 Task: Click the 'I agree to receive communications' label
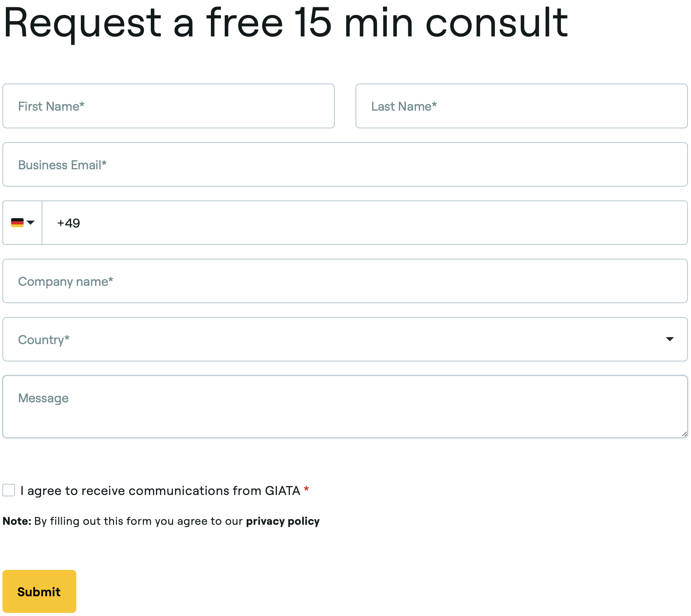point(160,491)
